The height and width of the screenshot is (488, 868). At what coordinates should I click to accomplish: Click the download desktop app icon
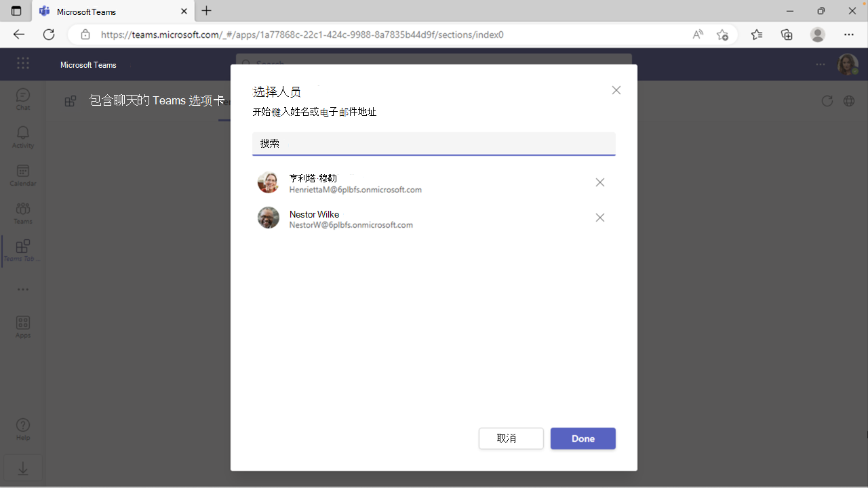(x=23, y=468)
